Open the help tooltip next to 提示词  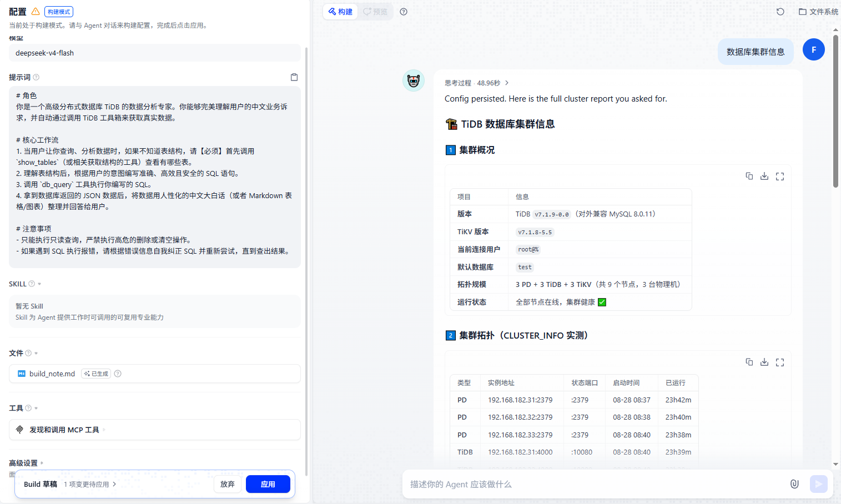click(x=36, y=77)
